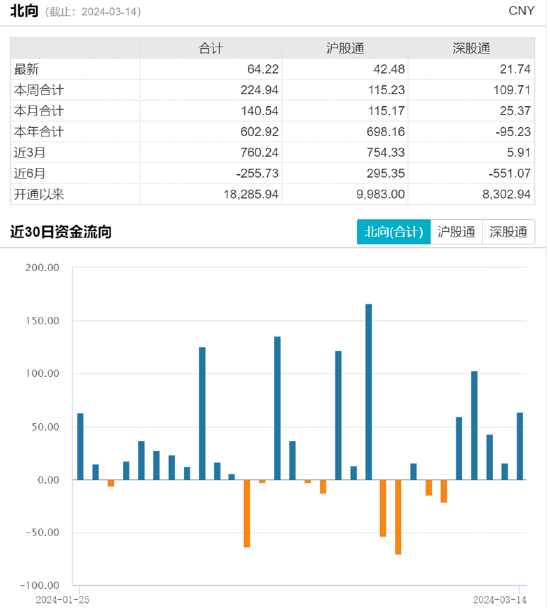550x608 pixels.
Task: Click the 本月合计 row label
Action: tap(39, 111)
